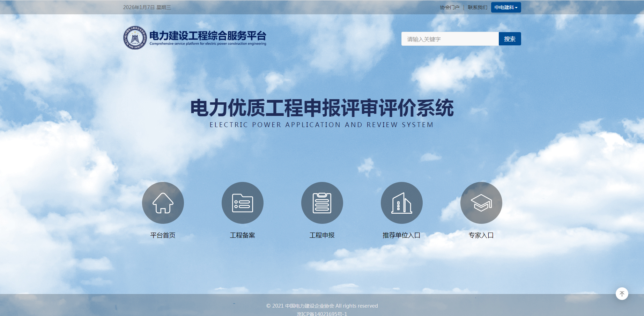Click the house icon for 平台首页
This screenshot has height=316, width=644.
tap(163, 203)
